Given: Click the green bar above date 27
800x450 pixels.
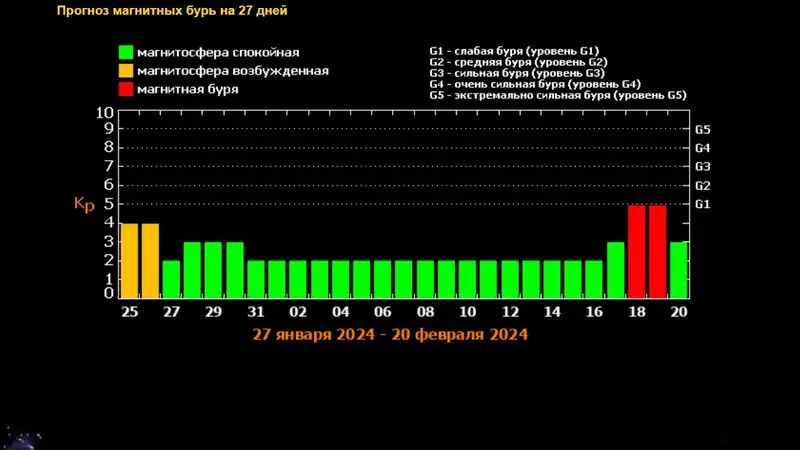Looking at the screenshot, I should [171, 279].
